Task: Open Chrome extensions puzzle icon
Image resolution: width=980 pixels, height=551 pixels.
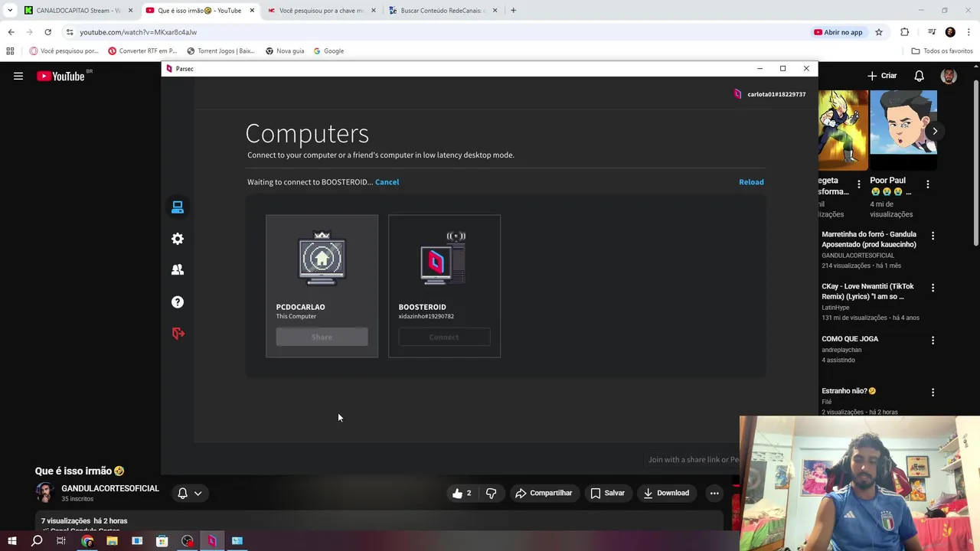Action: (x=905, y=32)
